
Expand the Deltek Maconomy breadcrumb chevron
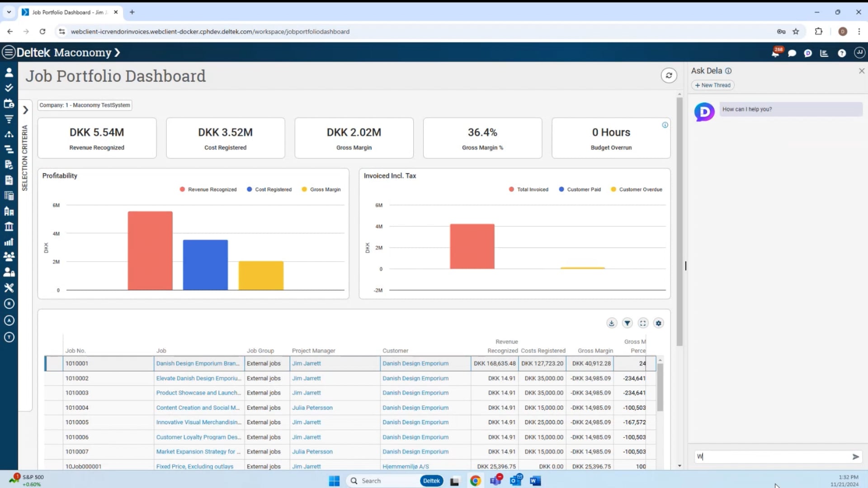pyautogui.click(x=117, y=53)
